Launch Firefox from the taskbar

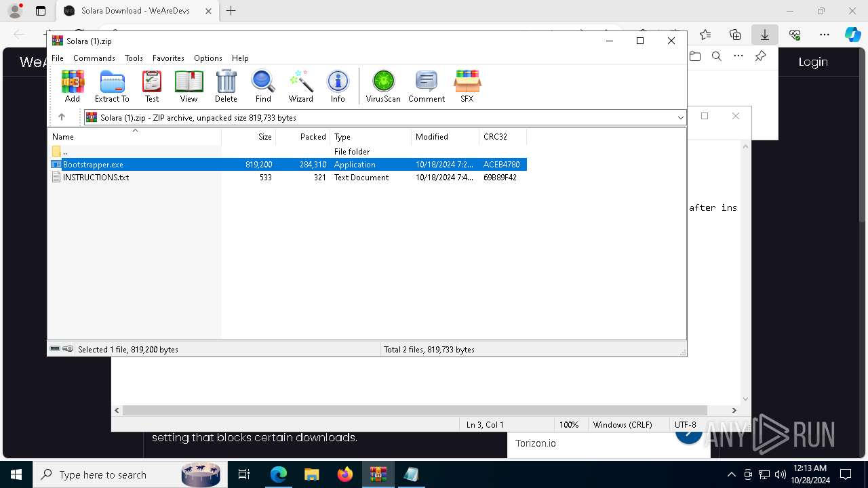[344, 474]
